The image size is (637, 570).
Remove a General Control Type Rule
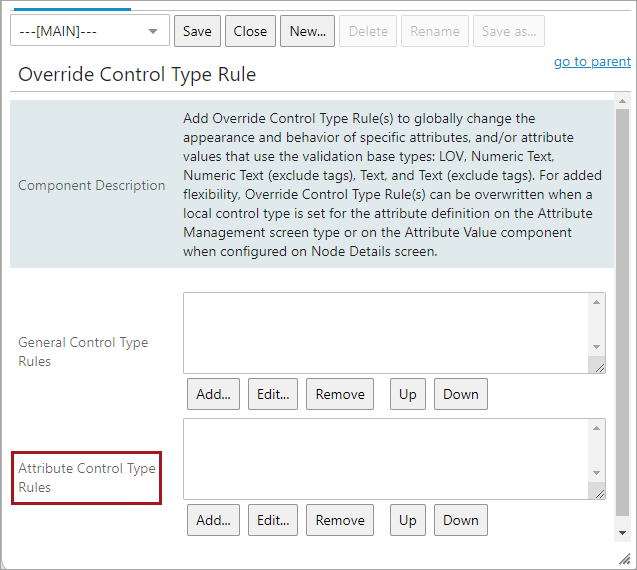[340, 394]
